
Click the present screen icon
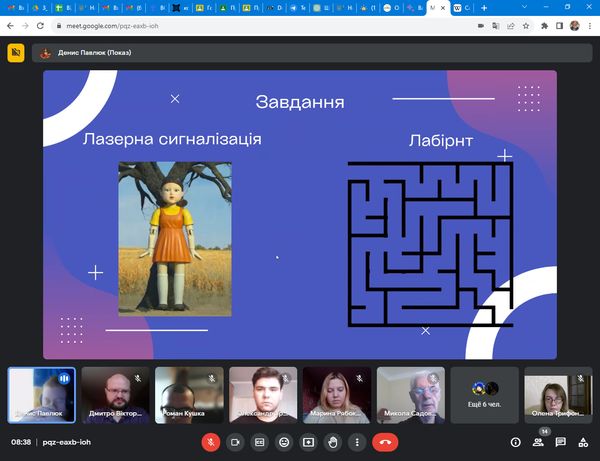pos(308,441)
